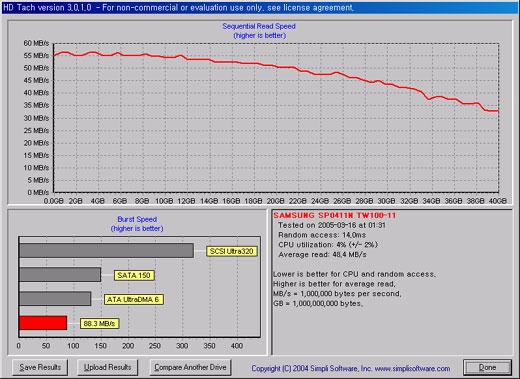
Task: Click the 20GB mark on the x-axis
Action: point(275,201)
